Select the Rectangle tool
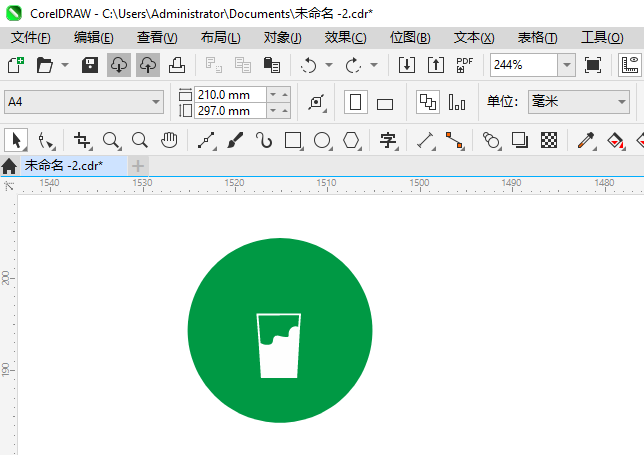The width and height of the screenshot is (644, 455). 293,140
